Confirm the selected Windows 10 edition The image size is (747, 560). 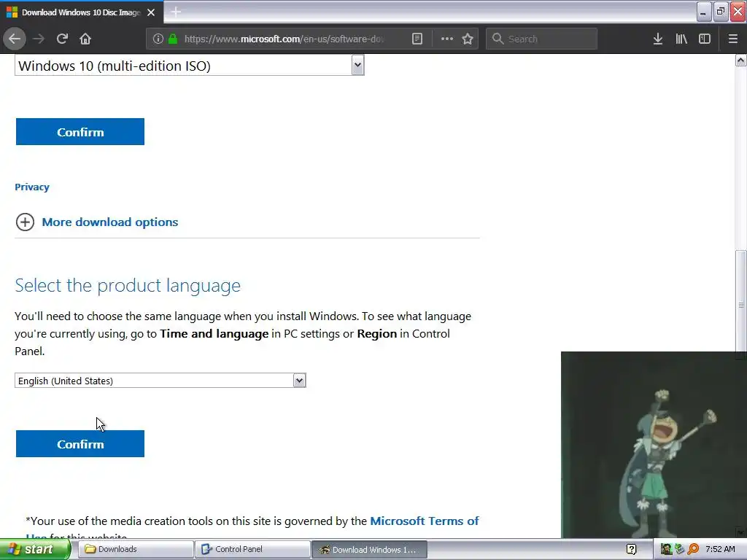pos(80,132)
